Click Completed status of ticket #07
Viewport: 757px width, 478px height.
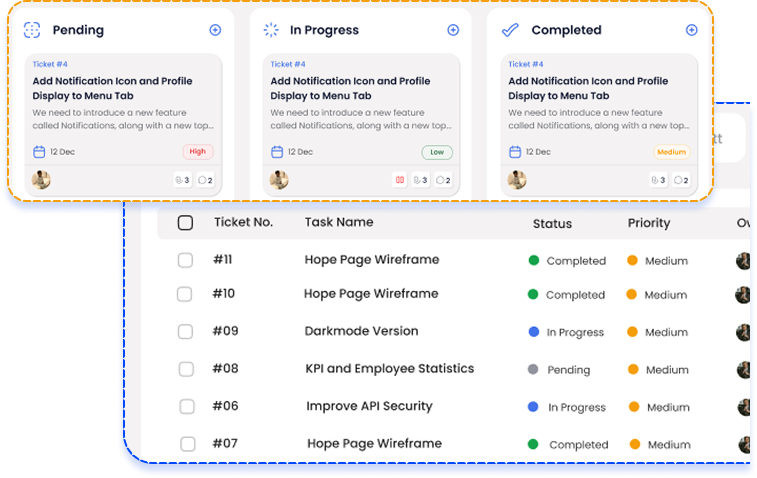tap(568, 445)
